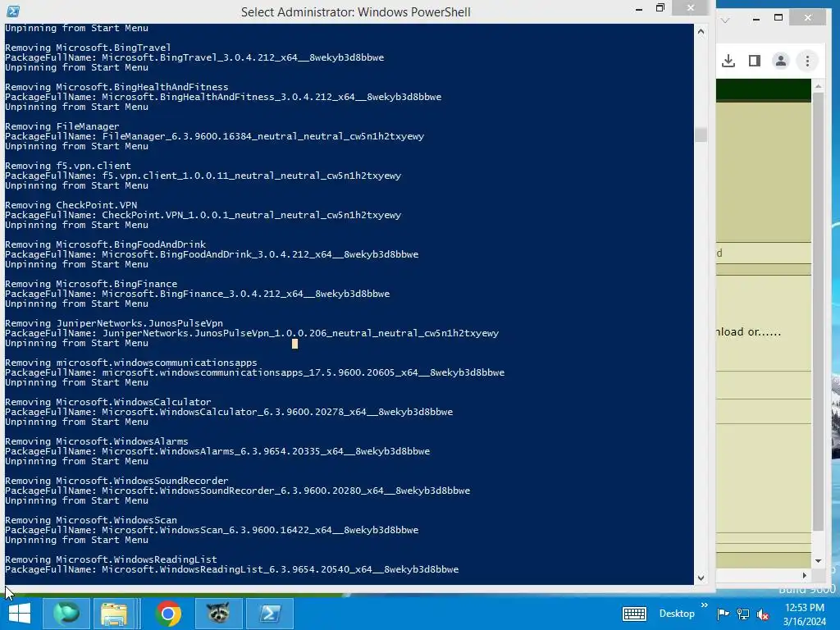The width and height of the screenshot is (840, 630).
Task: Click the "Removing Microsoft.BingHealthAndFitness" line
Action: [x=116, y=87]
